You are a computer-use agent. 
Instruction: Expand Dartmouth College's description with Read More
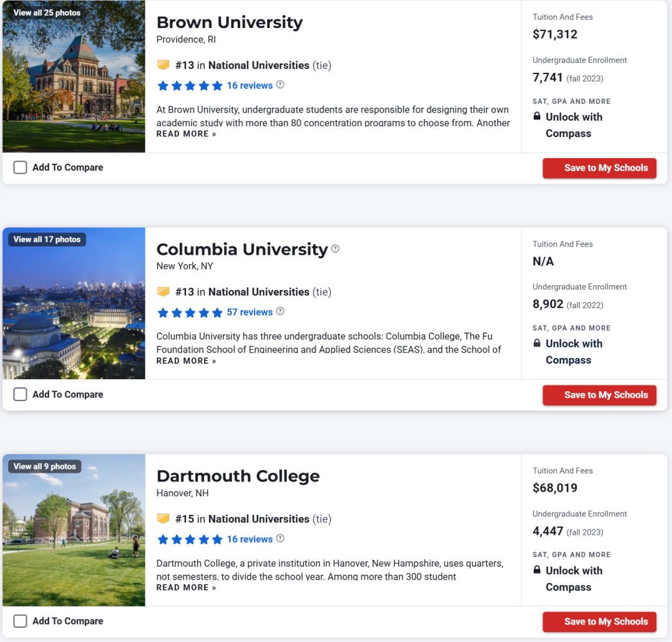click(x=186, y=588)
